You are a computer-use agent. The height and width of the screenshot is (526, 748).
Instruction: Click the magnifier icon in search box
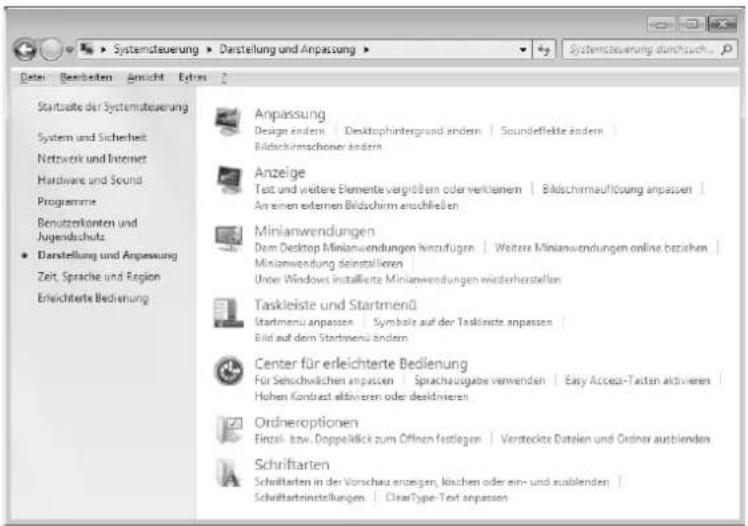[x=727, y=49]
